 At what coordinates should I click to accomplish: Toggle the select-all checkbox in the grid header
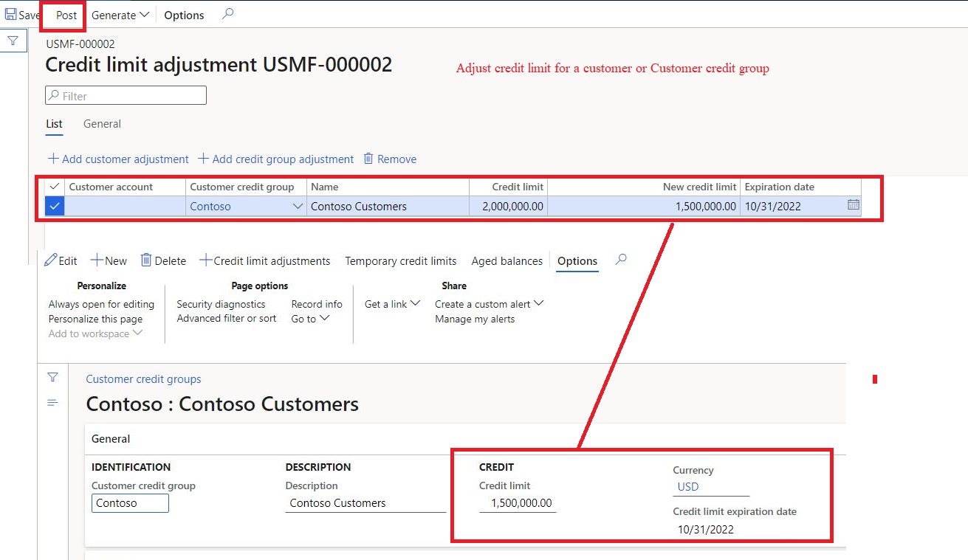[53, 187]
